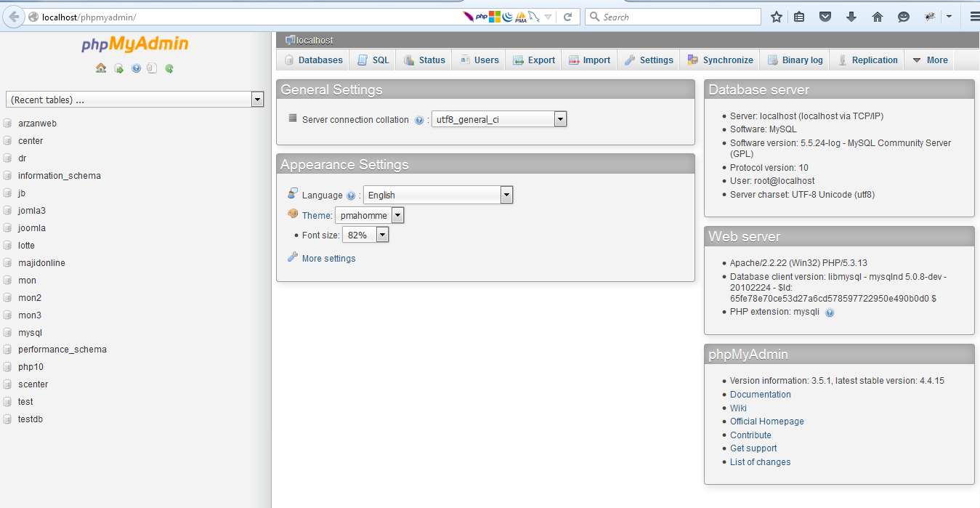Open the Recent tables dropdown
The height and width of the screenshot is (508, 980).
134,100
